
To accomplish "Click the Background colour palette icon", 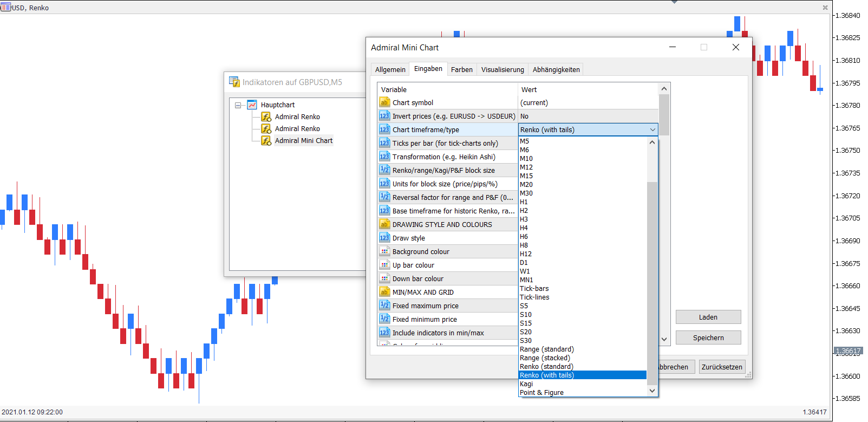I will pyautogui.click(x=384, y=251).
